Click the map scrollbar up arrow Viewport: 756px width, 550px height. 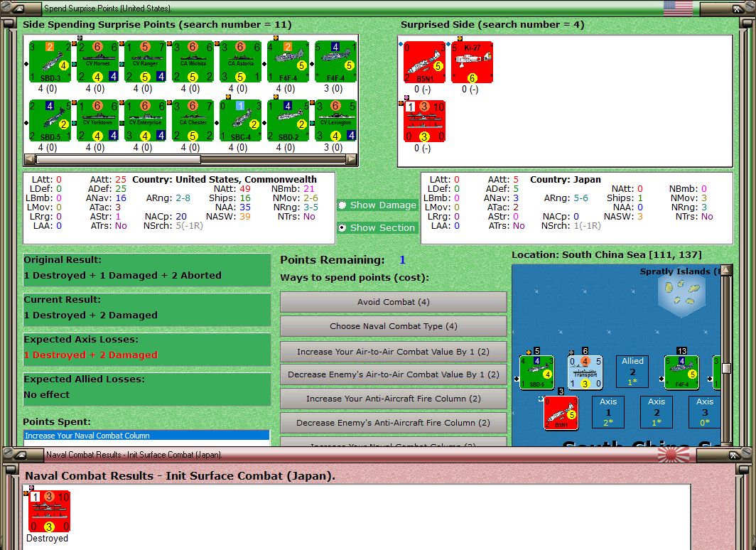click(x=726, y=270)
